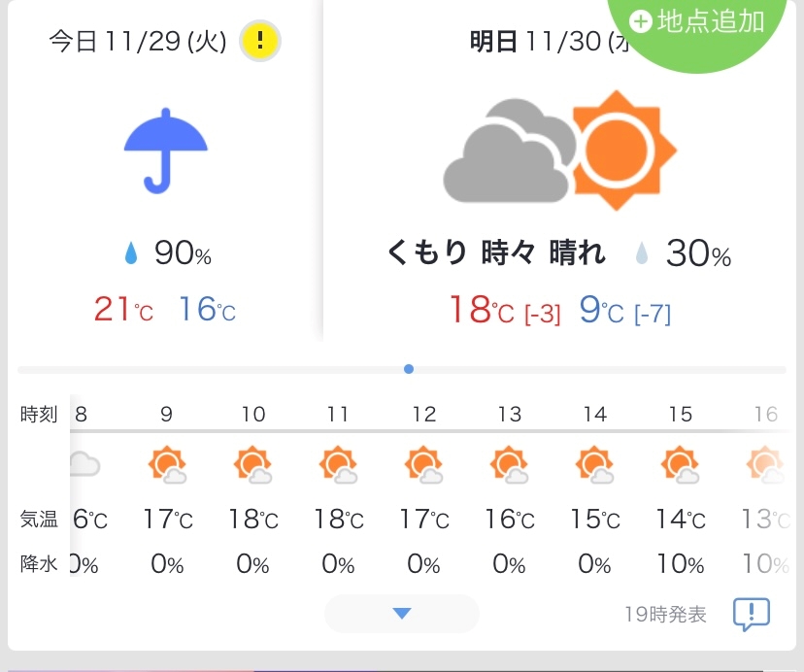This screenshot has width=804, height=672.
Task: Tap the 12 o'clock weather icon
Action: point(423,465)
